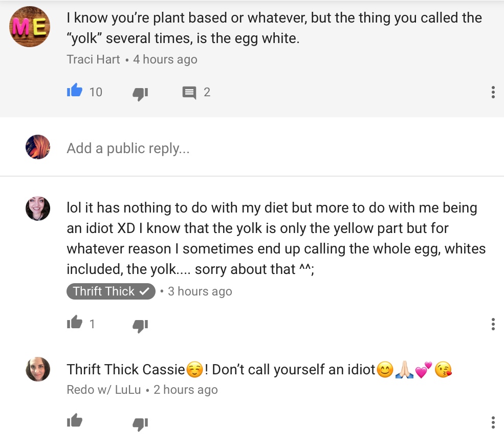Open three-dot menu on Thrift Thick's reply
504x445 pixels.
(493, 324)
